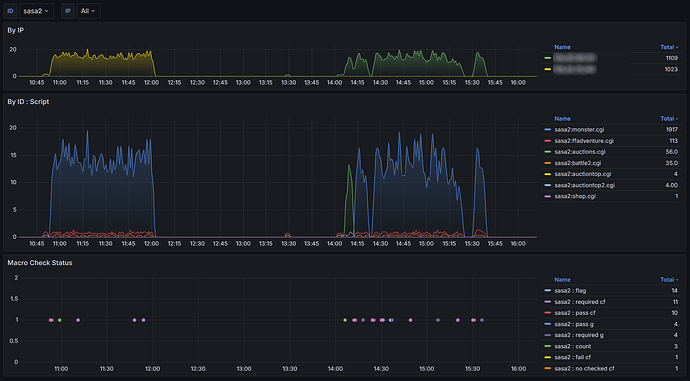Sort By IP legend by Total
Image resolution: width=690 pixels, height=381 pixels.
[x=669, y=47]
